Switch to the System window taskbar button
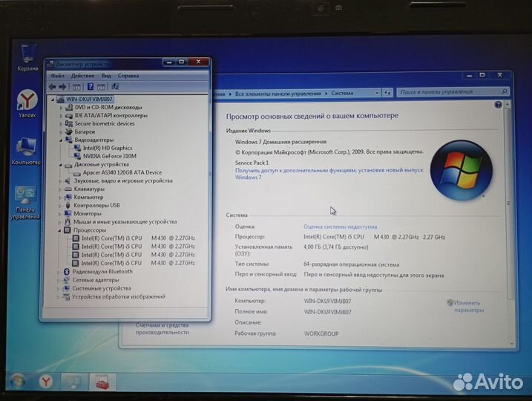The height and width of the screenshot is (401, 532). click(x=73, y=382)
